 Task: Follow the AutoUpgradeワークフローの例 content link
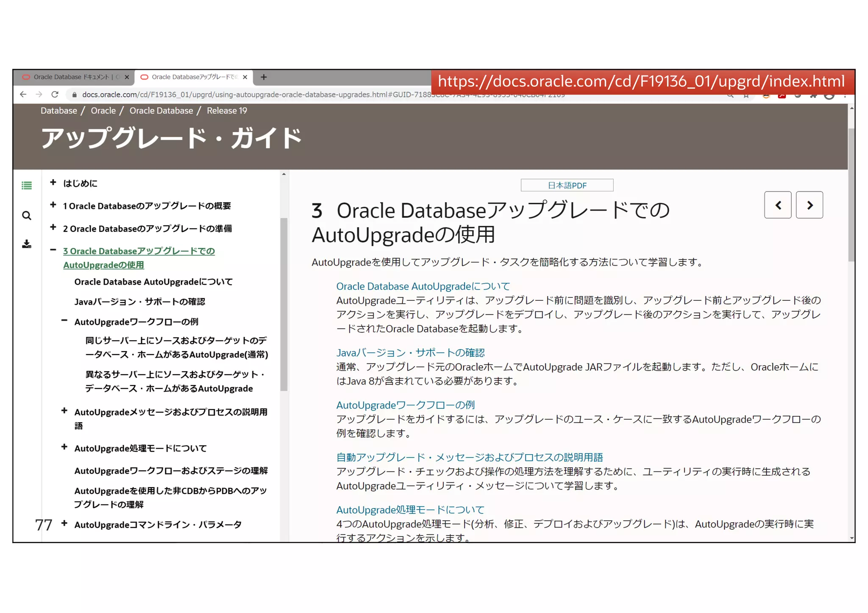[405, 405]
